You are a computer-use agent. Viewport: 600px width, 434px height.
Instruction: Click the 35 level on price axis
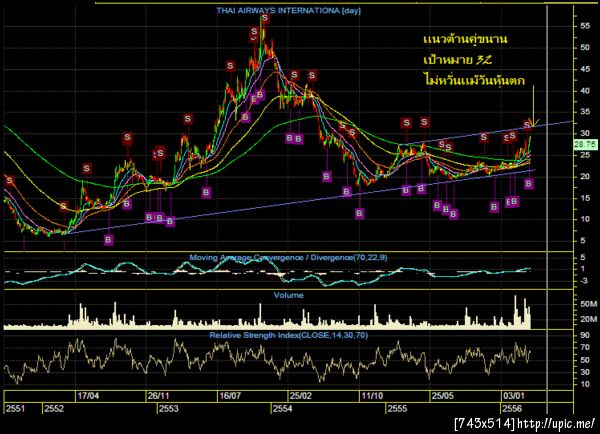pos(585,112)
